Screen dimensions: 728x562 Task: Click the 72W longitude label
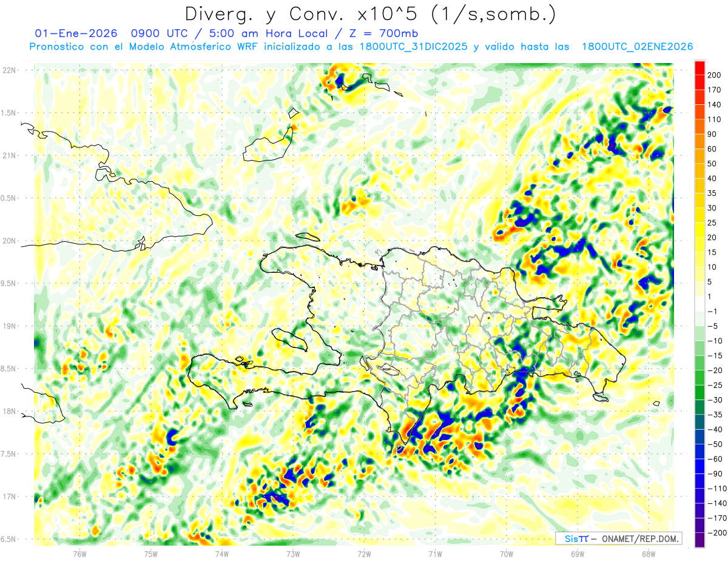364,554
